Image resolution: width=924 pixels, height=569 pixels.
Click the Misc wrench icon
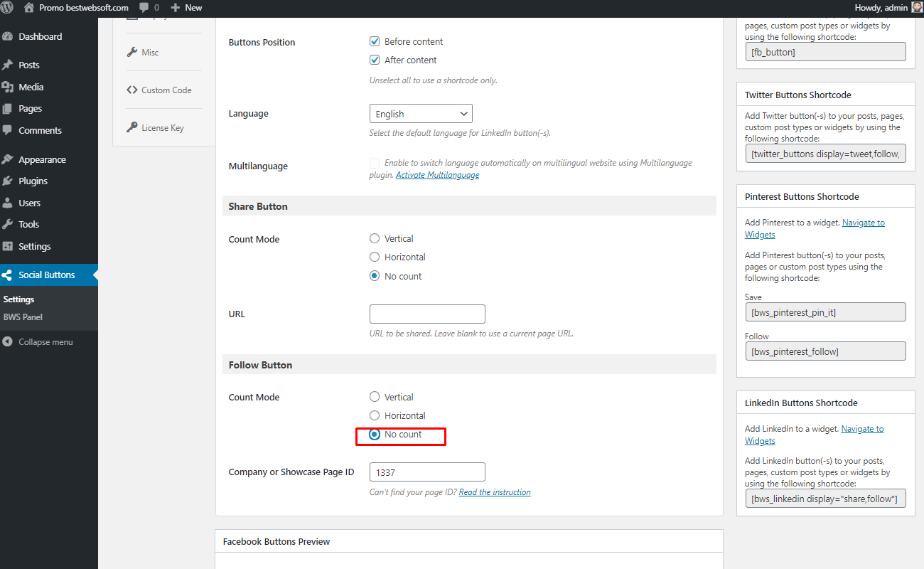tap(132, 52)
